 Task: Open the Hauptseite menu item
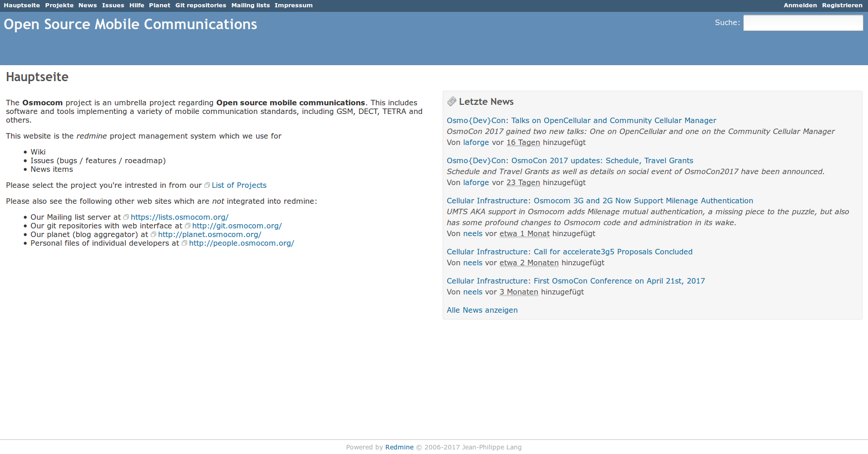tap(22, 5)
